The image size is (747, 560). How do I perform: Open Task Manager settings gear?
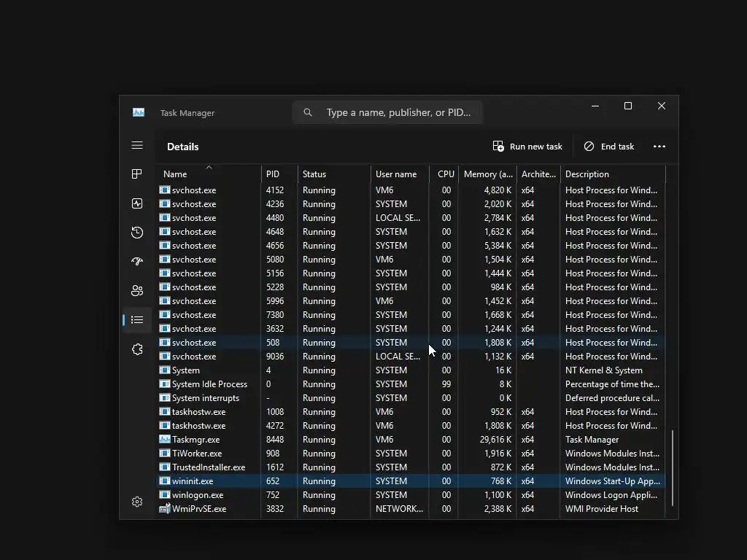pos(137,502)
